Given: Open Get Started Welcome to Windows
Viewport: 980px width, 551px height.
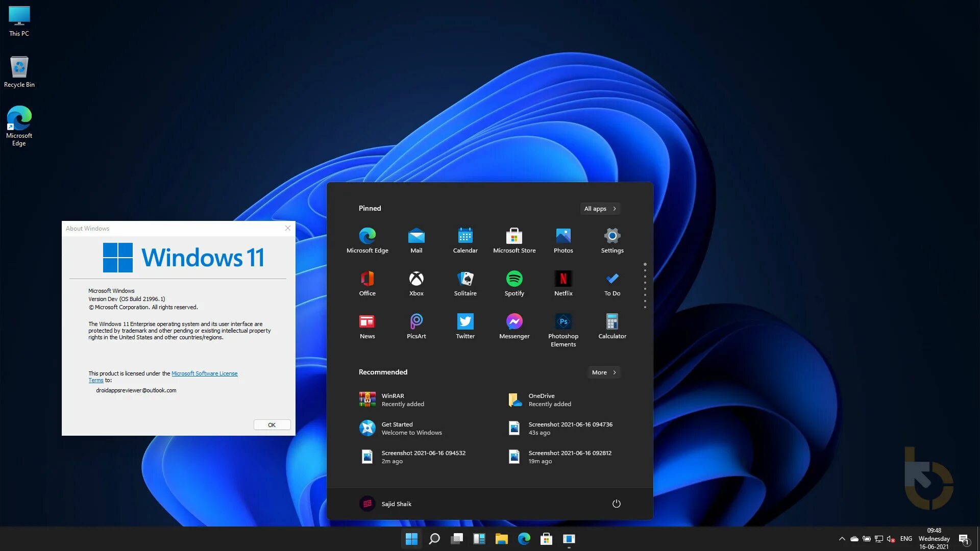Looking at the screenshot, I should pos(411,428).
